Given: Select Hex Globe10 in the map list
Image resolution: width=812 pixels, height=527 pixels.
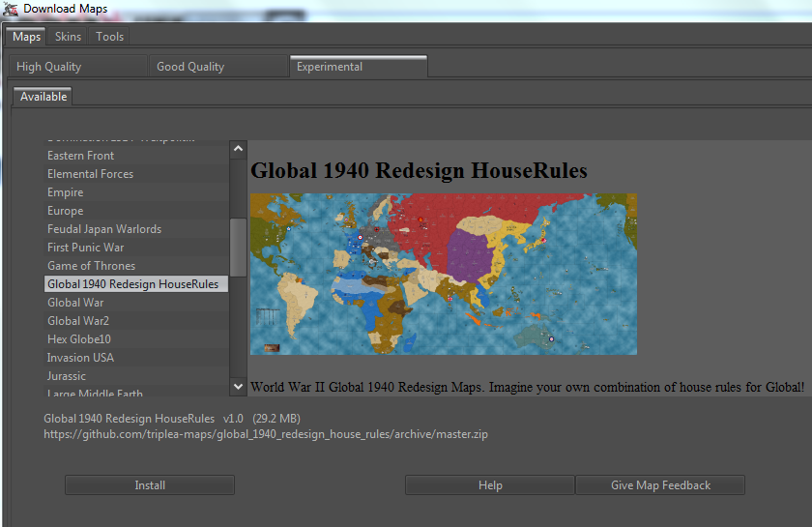Looking at the screenshot, I should click(135, 339).
